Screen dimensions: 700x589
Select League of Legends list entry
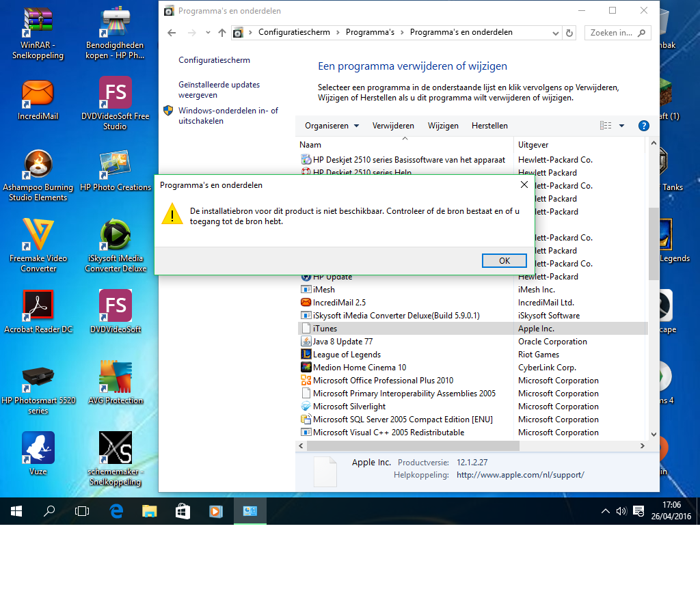pos(472,355)
